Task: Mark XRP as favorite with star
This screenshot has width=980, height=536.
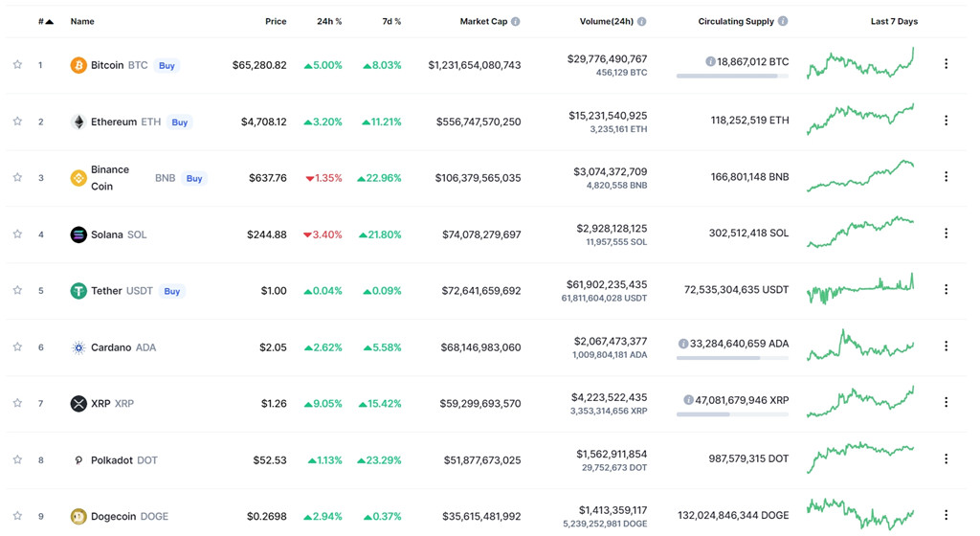Action: click(x=17, y=403)
